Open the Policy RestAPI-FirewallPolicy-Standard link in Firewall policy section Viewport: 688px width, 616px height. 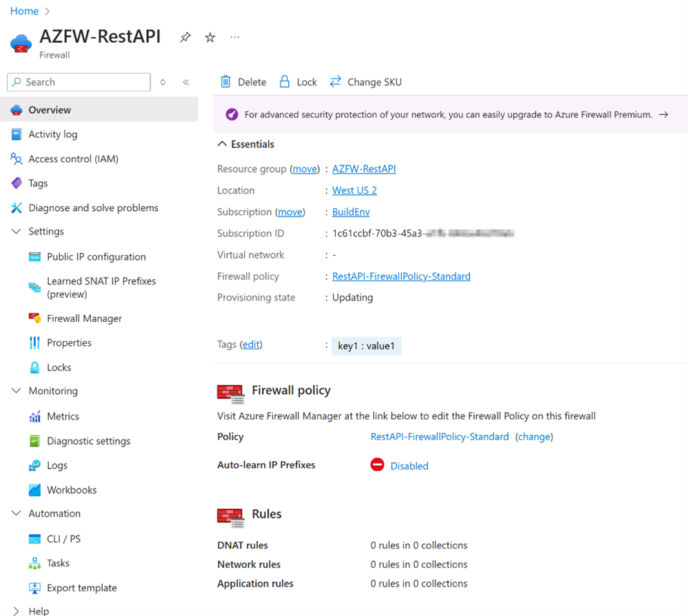pyautogui.click(x=440, y=437)
